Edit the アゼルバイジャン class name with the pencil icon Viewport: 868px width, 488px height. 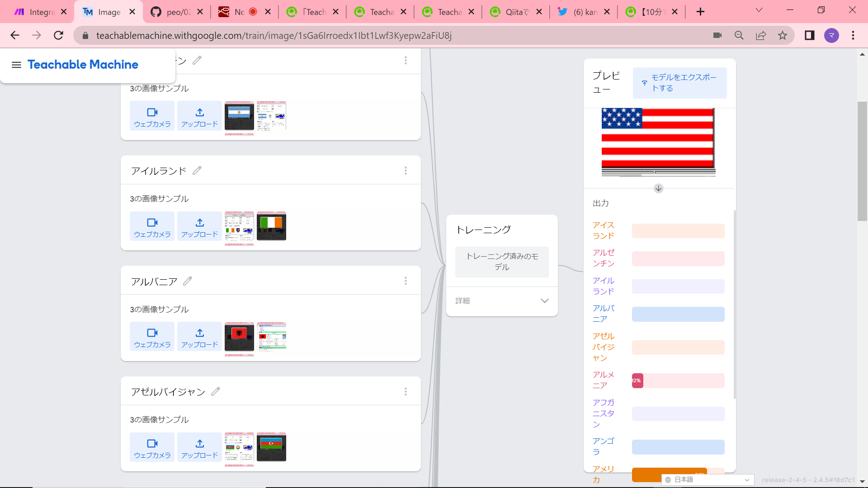click(x=217, y=391)
